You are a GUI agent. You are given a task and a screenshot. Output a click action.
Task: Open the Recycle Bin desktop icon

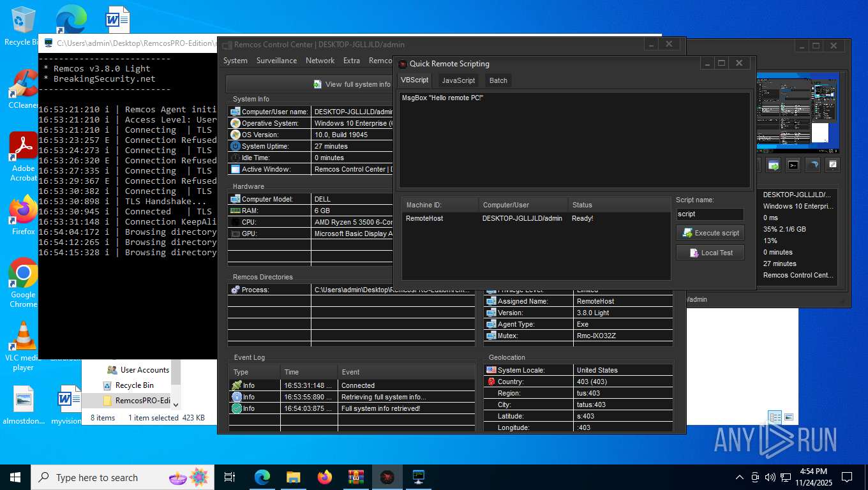[23, 27]
